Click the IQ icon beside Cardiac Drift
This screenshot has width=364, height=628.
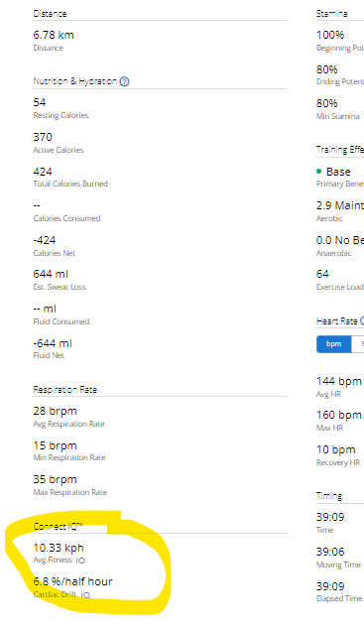(85, 595)
